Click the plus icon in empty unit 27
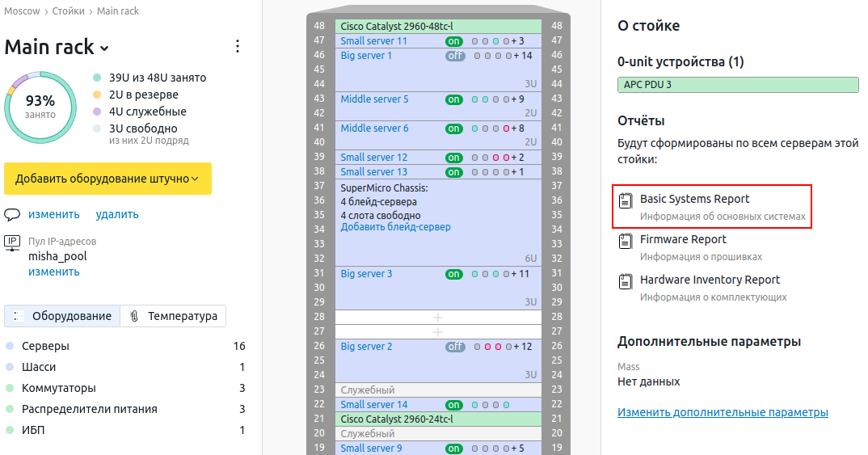Screen dimensions: 868x455 [x=438, y=332]
